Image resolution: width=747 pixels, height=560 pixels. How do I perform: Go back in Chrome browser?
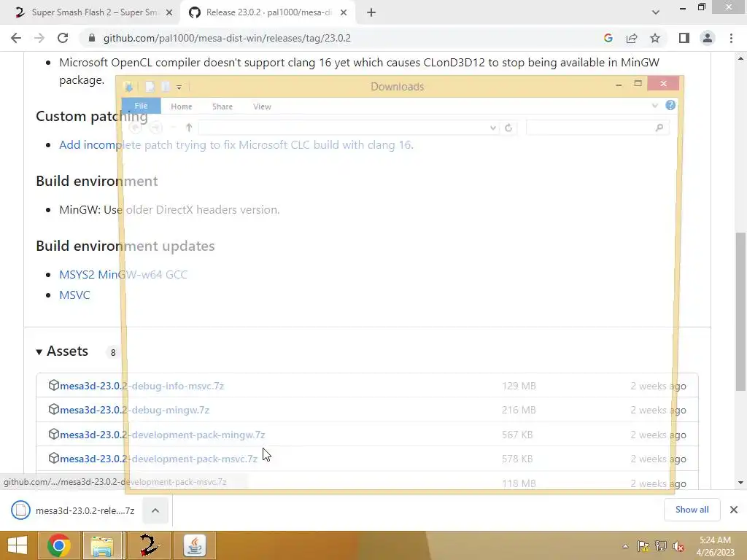coord(16,38)
